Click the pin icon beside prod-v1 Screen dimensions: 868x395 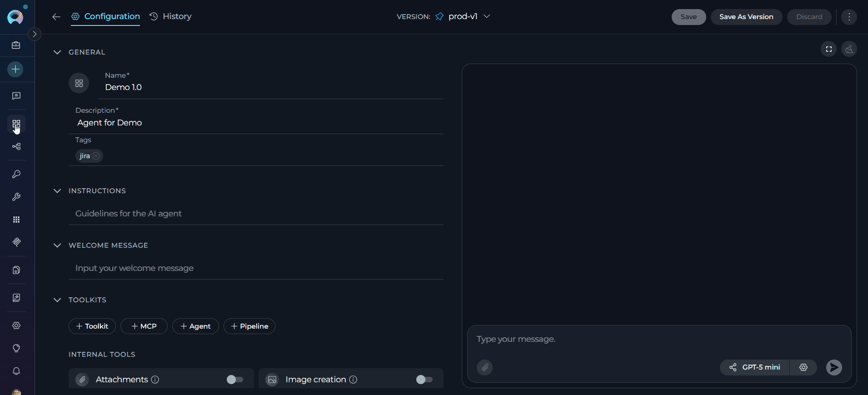[x=439, y=16]
